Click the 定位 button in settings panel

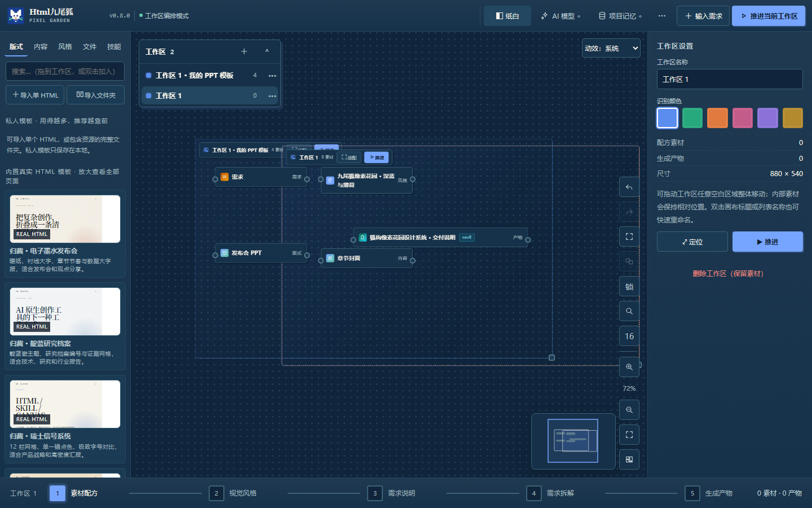click(x=692, y=242)
